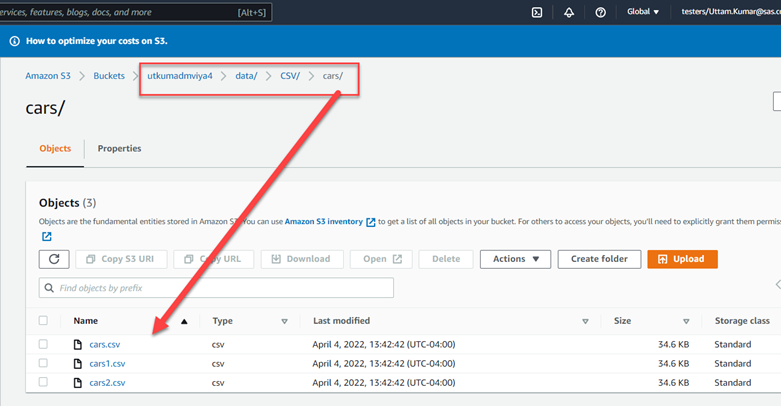The width and height of the screenshot is (781, 406).
Task: Click the How to optimize your costs banner text
Action: (x=97, y=41)
